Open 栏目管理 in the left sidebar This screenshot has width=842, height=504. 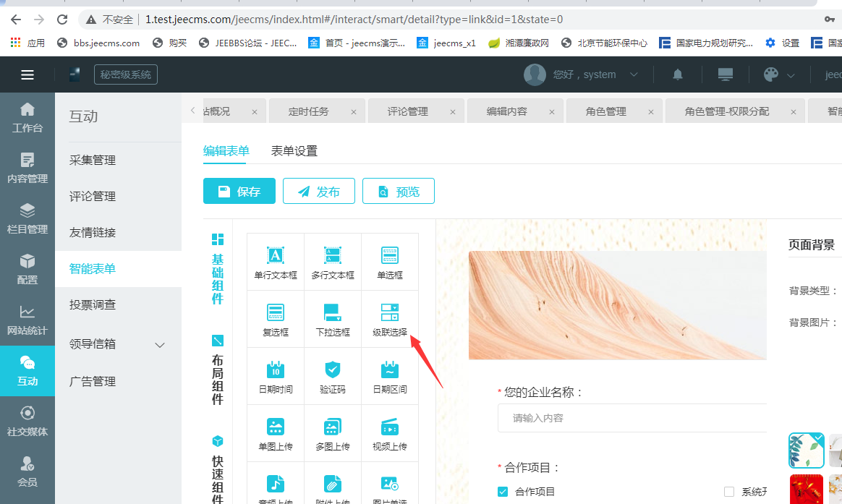tap(27, 218)
